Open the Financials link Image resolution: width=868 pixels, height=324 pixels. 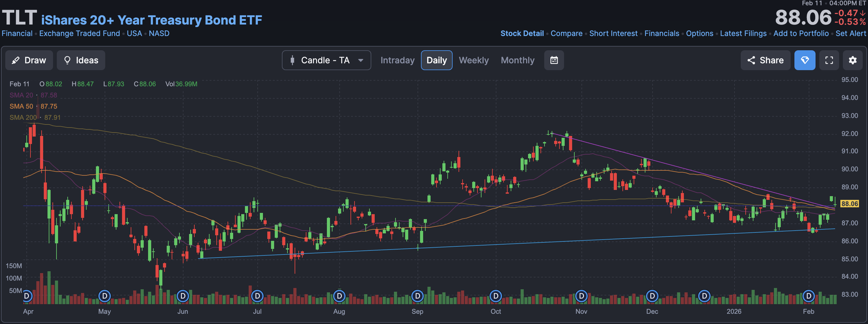tap(662, 34)
